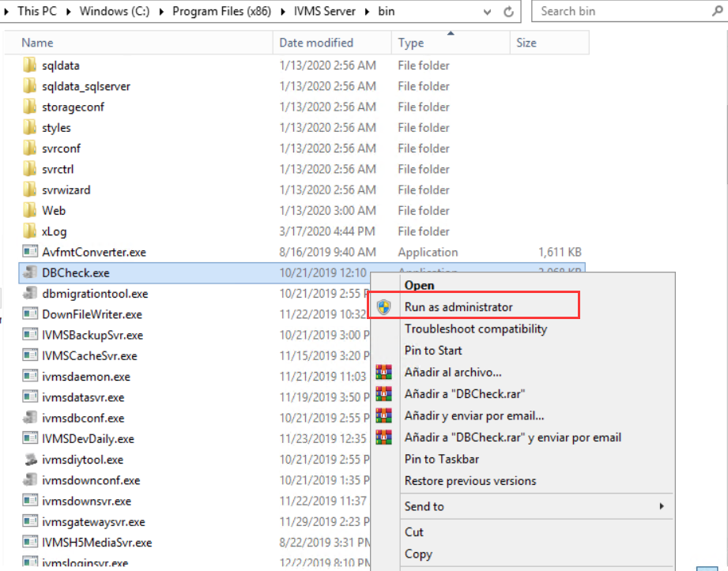728x571 pixels.
Task: Sort by Type column header
Action: click(x=451, y=43)
